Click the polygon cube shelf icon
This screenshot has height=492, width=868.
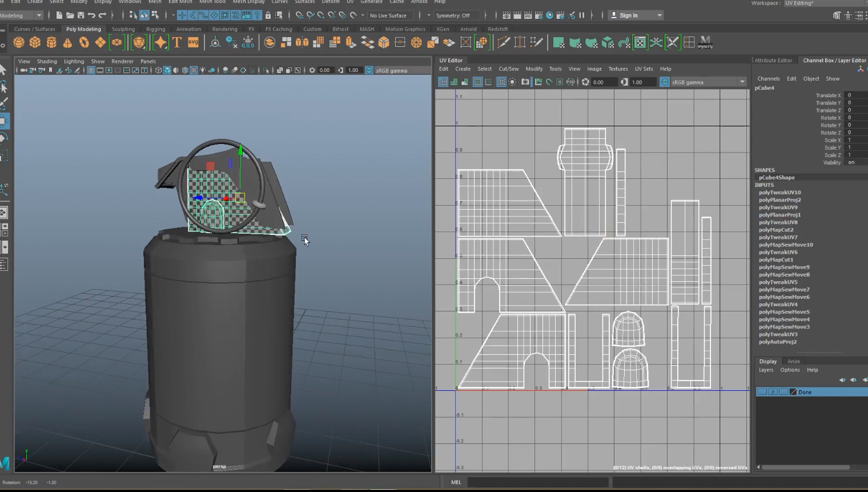[x=35, y=42]
